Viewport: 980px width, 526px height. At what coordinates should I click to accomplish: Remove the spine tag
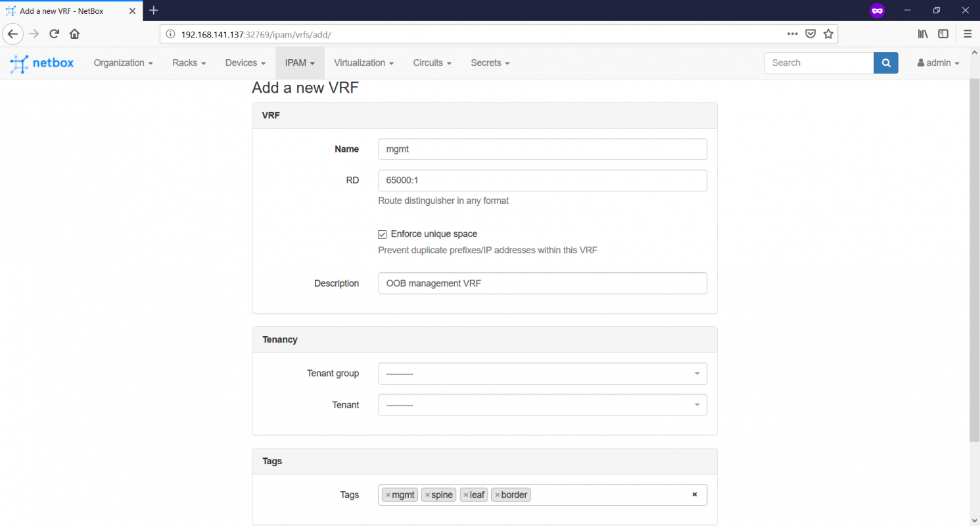(428, 494)
